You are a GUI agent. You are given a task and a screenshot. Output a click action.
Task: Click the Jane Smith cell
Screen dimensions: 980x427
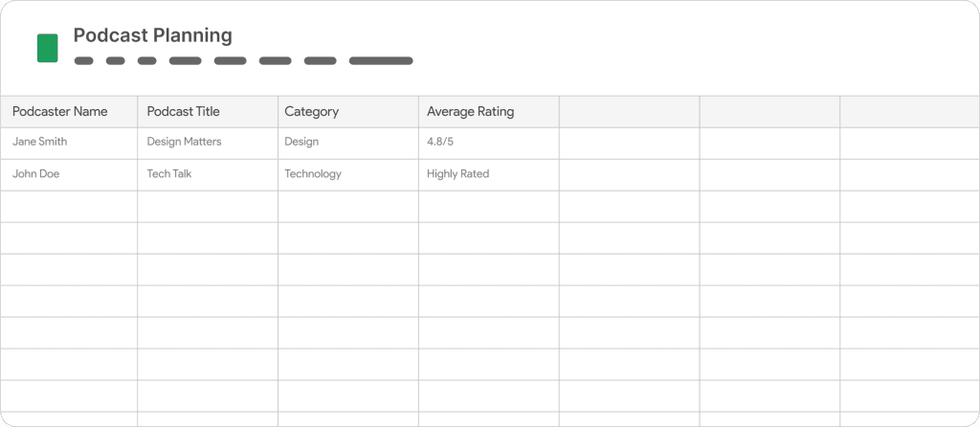click(x=69, y=144)
